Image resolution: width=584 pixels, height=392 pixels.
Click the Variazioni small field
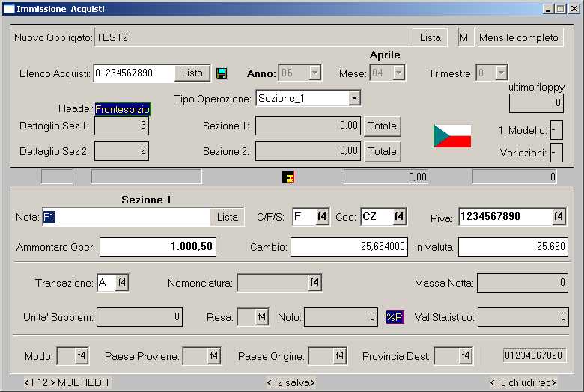click(556, 153)
